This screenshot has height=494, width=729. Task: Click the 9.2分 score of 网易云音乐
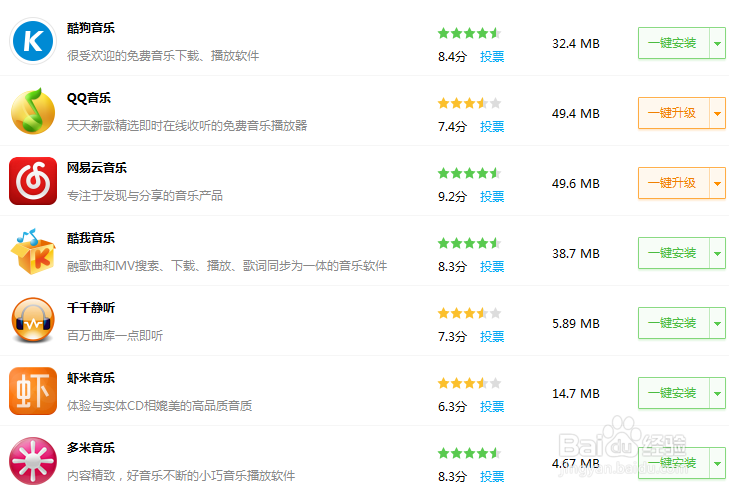(x=452, y=197)
